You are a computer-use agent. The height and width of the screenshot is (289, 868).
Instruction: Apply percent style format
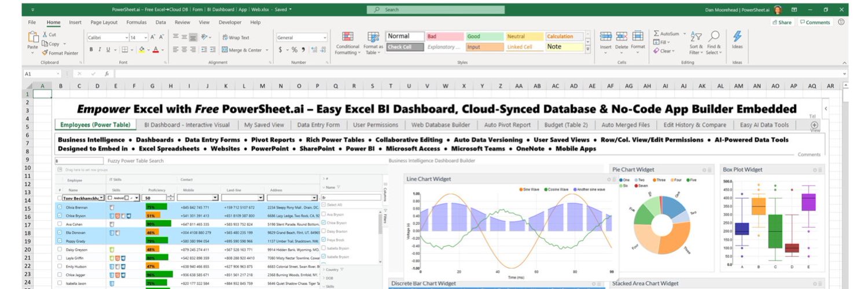(295, 50)
